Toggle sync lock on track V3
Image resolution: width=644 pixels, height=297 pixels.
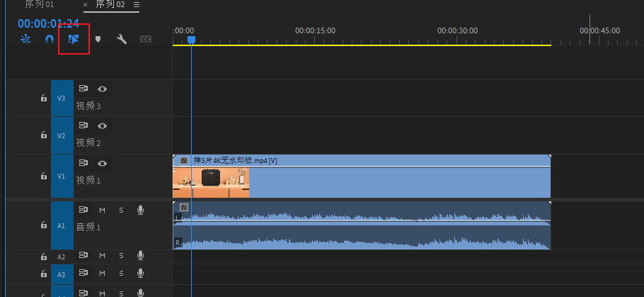[x=84, y=89]
